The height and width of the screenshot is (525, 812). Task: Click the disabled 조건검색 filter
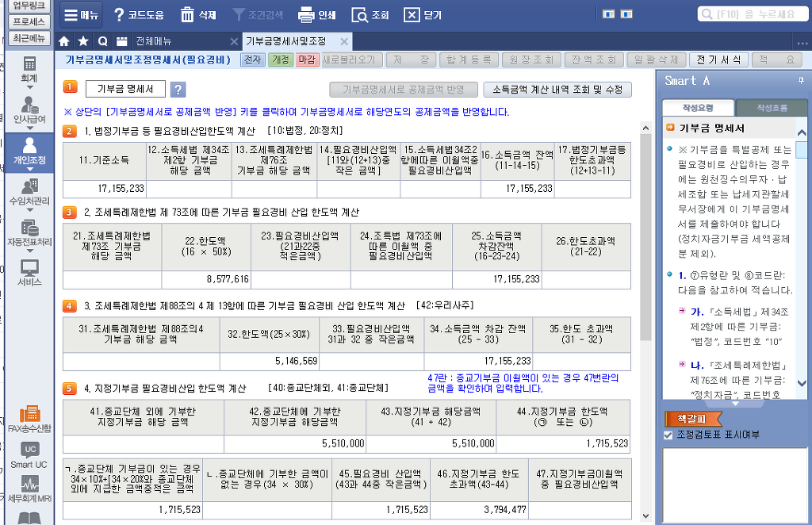(258, 15)
